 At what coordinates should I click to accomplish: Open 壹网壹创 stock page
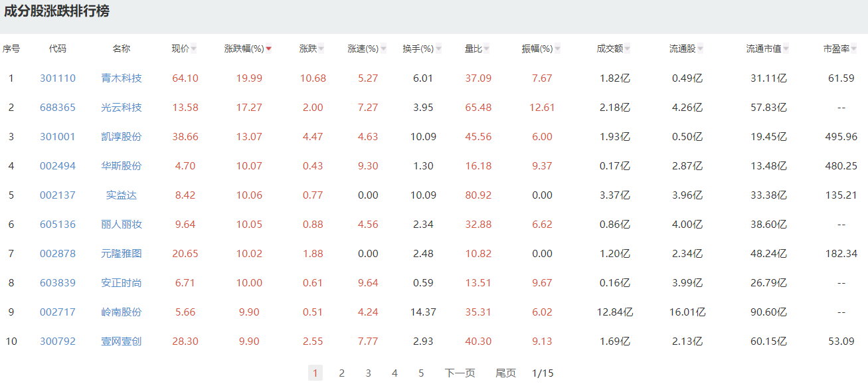122,341
